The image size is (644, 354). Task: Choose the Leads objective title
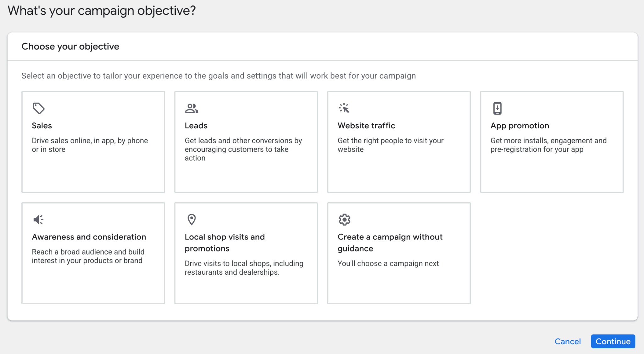point(196,126)
